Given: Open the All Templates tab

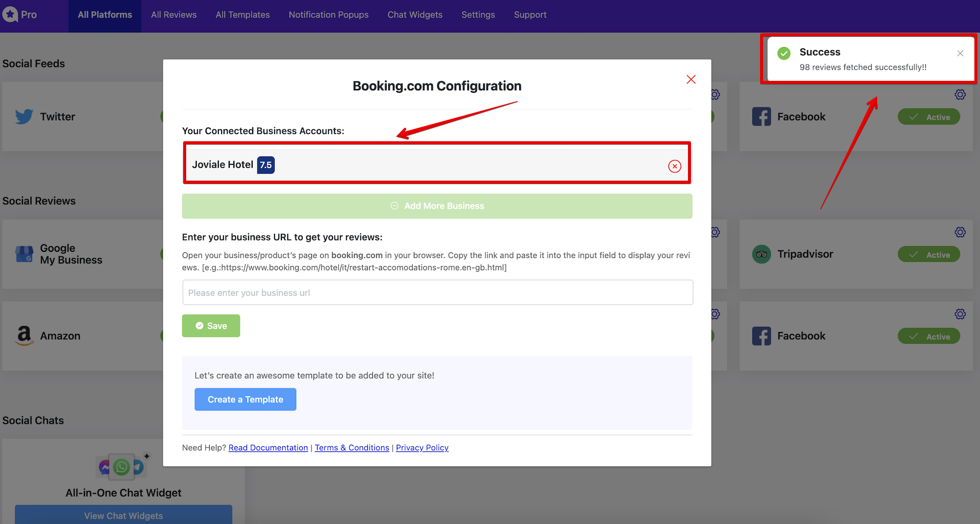Looking at the screenshot, I should (242, 15).
